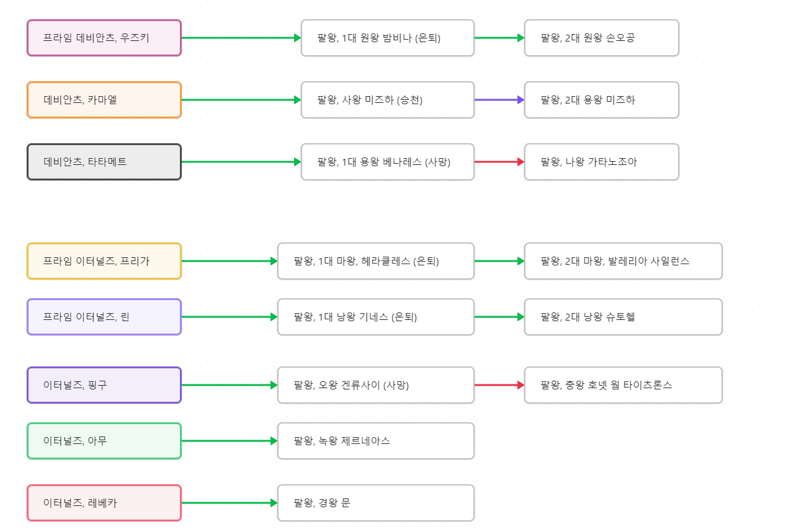The height and width of the screenshot is (532, 786).
Task: Select the gray 데비안츠, 타타메트 node
Action: pyautogui.click(x=104, y=162)
